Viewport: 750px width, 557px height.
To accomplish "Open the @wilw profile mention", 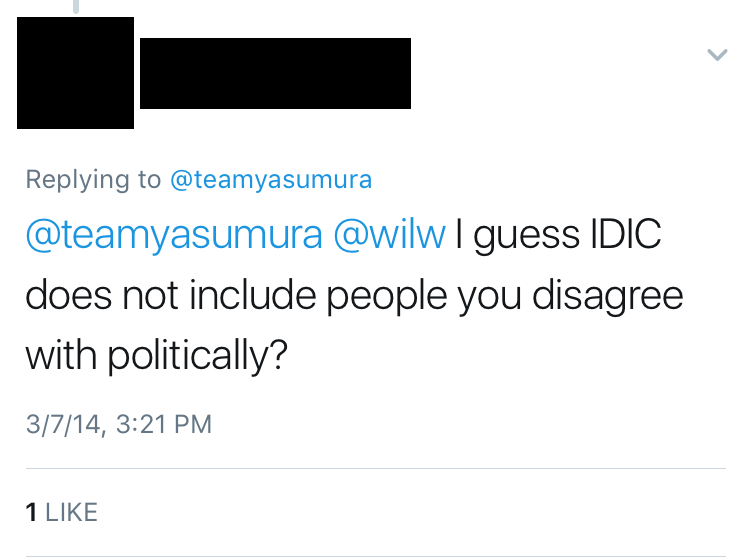I will pos(389,235).
